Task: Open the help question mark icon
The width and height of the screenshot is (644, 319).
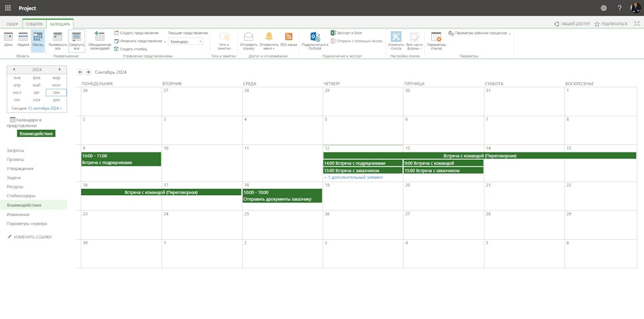Action: point(620,8)
